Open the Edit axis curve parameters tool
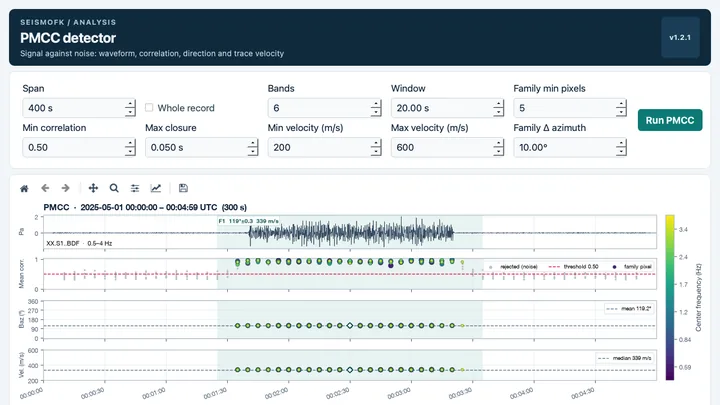Image resolution: width=720 pixels, height=405 pixels. click(x=156, y=188)
